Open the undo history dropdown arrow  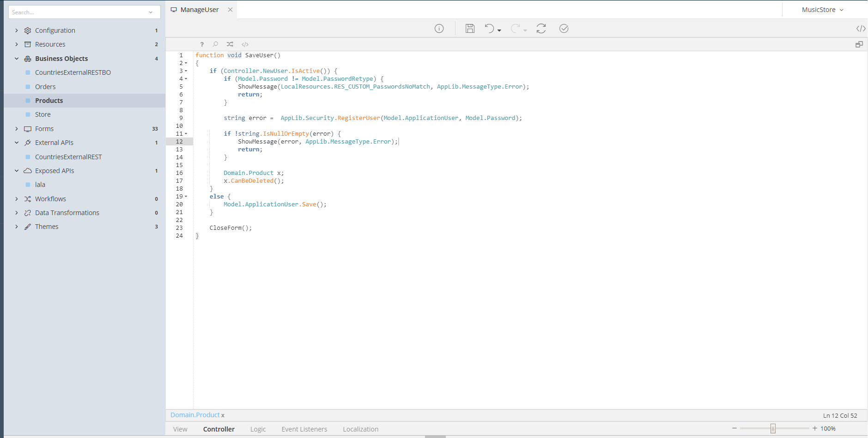coord(499,31)
